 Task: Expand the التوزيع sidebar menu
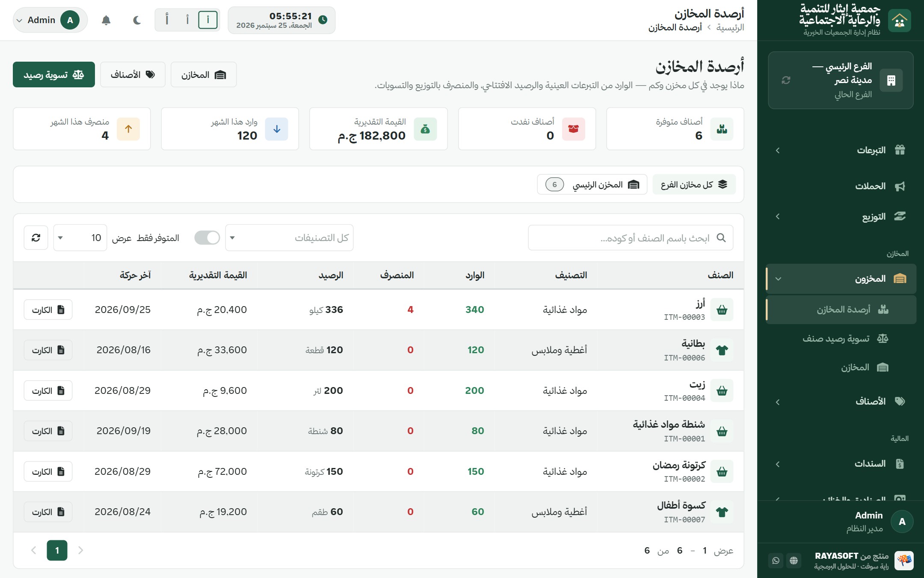click(841, 217)
